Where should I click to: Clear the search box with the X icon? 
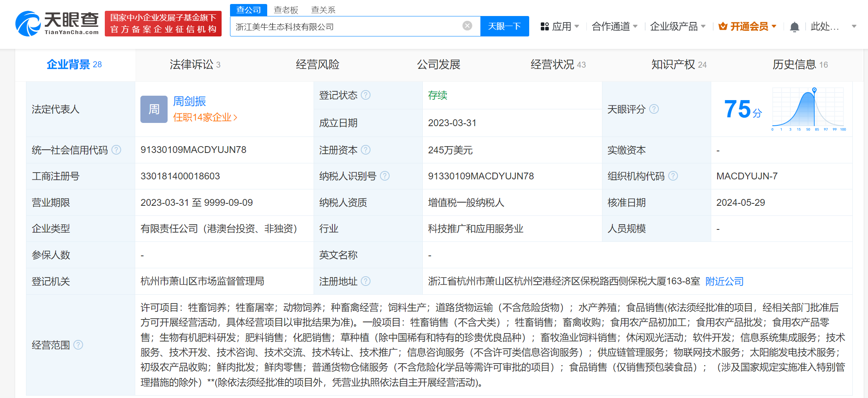pyautogui.click(x=467, y=25)
